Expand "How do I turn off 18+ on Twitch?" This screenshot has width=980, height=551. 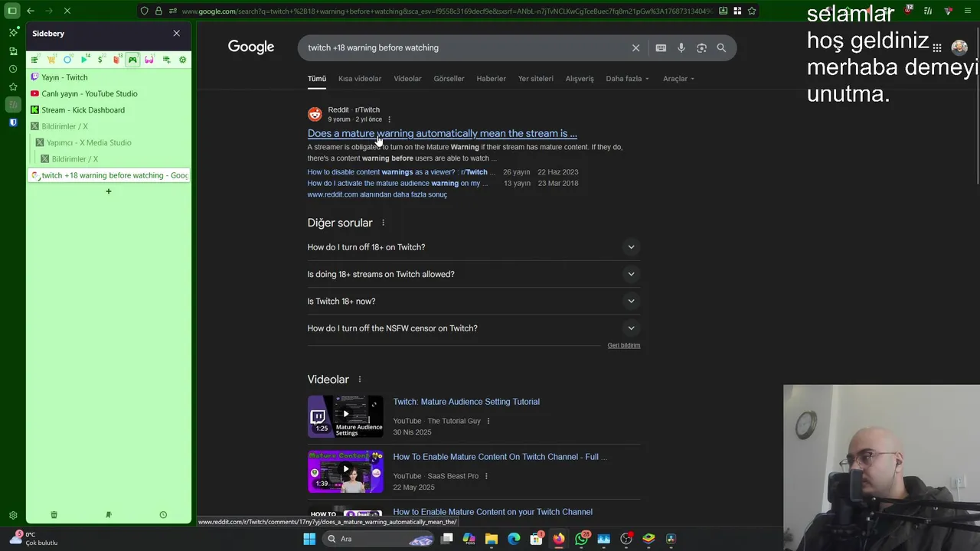[x=473, y=247]
